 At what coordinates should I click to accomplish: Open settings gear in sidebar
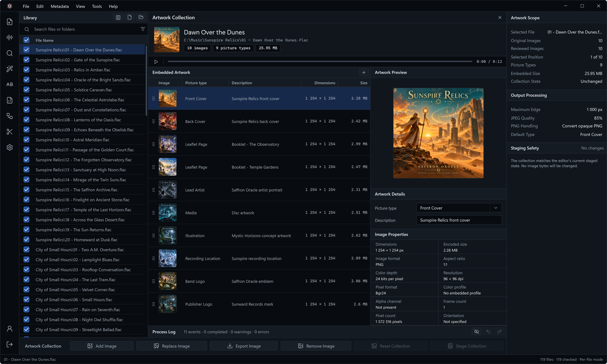[x=10, y=147]
